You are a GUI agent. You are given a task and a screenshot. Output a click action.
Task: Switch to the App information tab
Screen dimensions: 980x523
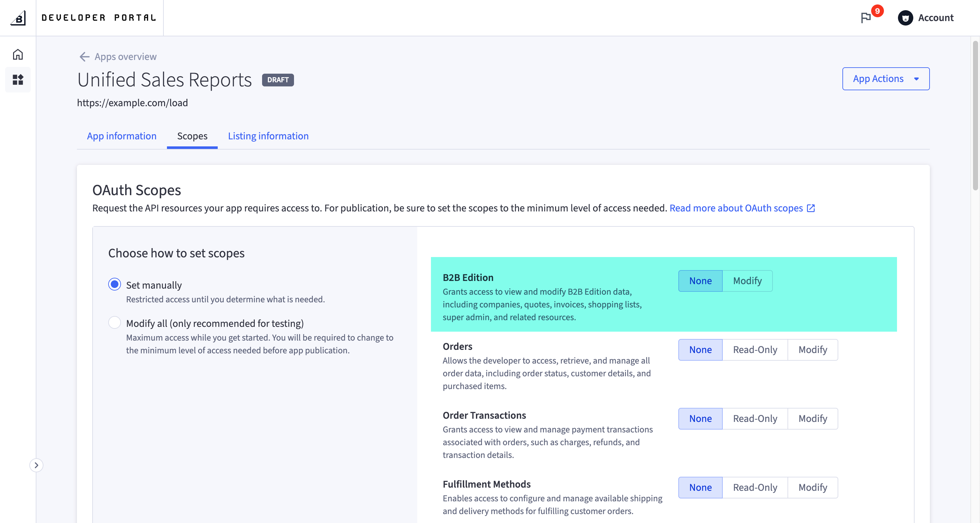122,136
